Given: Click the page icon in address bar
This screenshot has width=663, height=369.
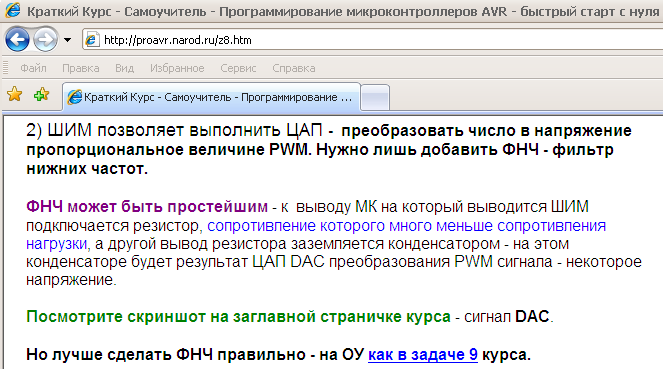Looking at the screenshot, I should coord(91,40).
